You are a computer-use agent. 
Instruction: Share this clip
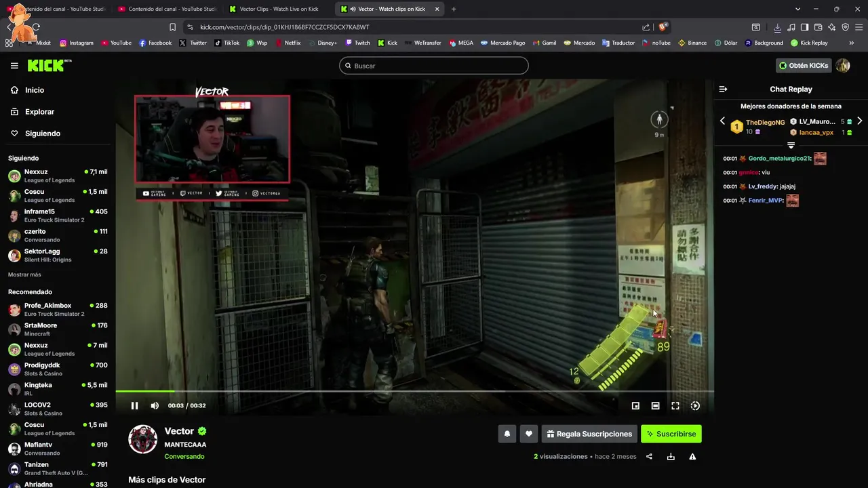(x=649, y=457)
